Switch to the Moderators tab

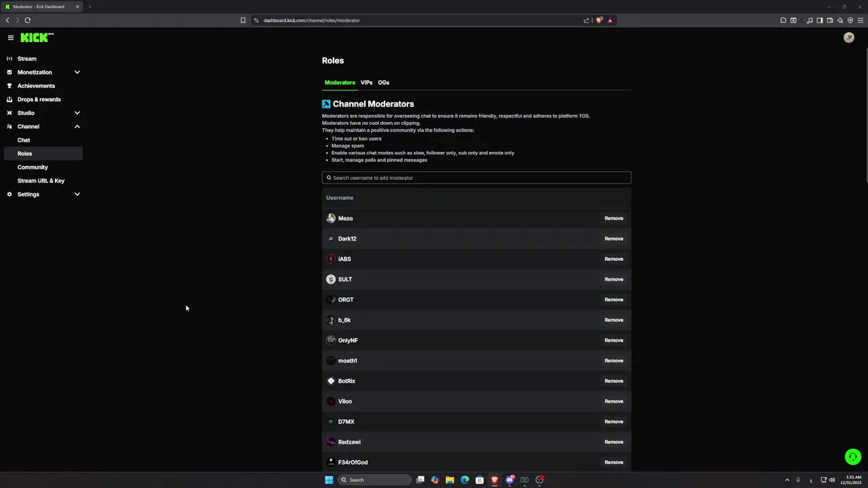pos(340,83)
